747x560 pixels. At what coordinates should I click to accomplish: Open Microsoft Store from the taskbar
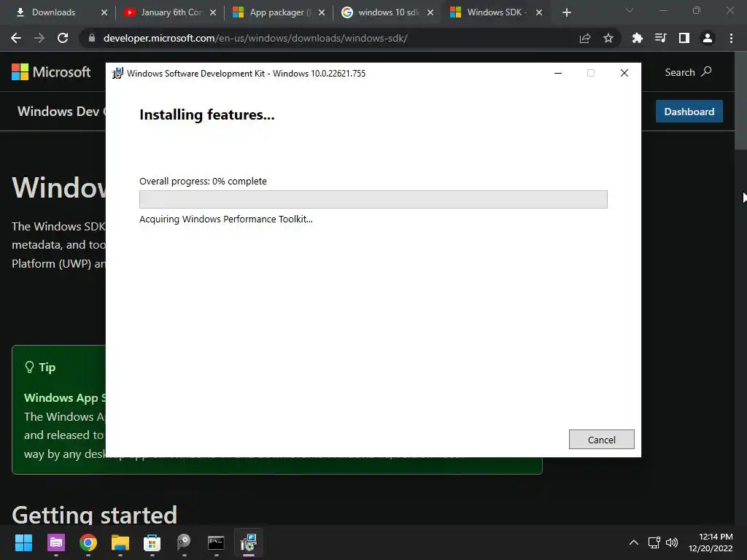click(x=152, y=542)
